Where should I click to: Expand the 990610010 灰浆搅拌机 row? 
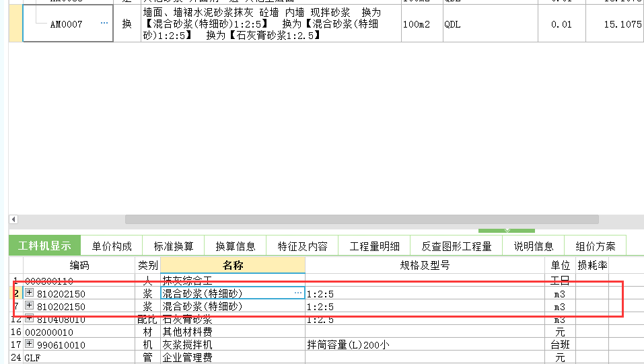[29, 343]
